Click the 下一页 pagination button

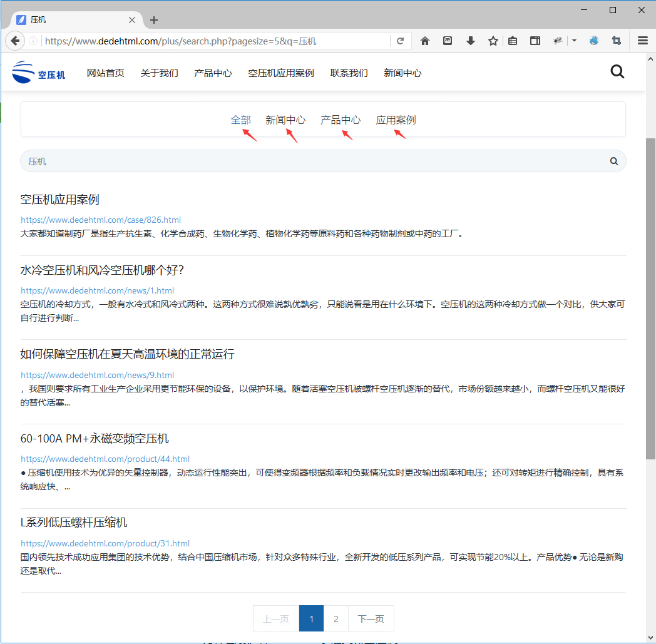[371, 619]
